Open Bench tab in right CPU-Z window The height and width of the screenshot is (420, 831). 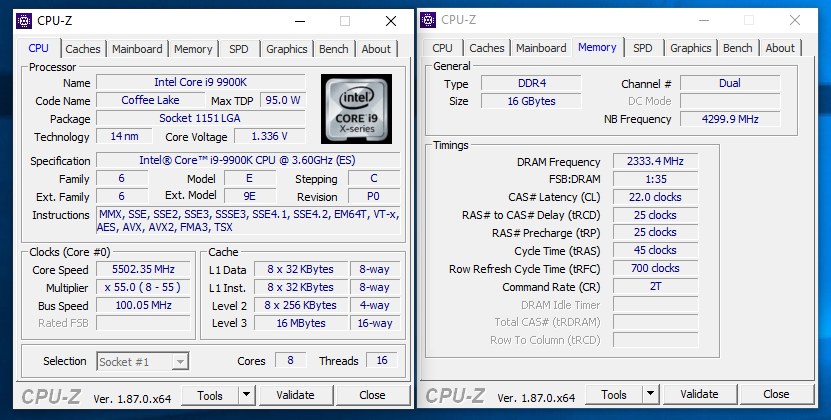pos(738,48)
